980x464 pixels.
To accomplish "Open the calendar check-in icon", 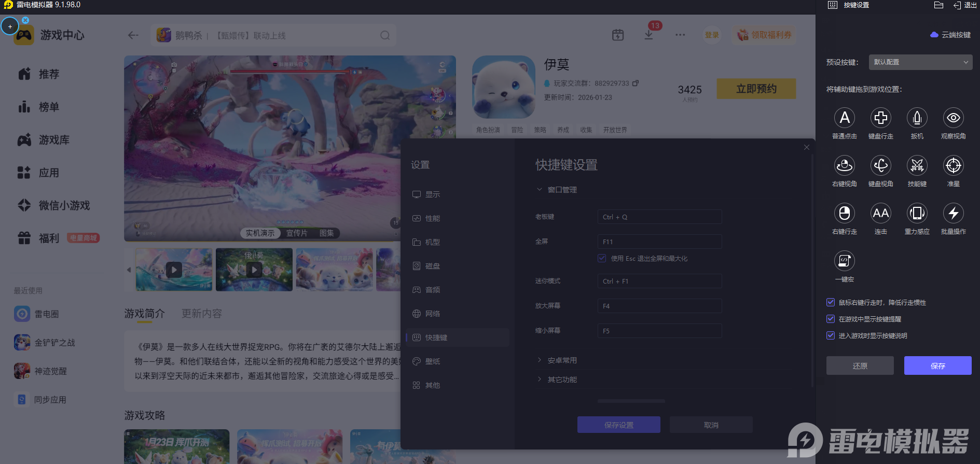I will coord(618,35).
